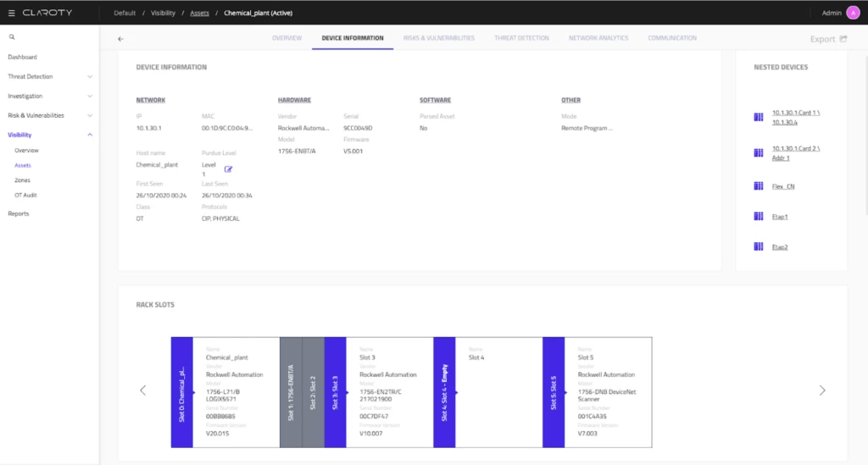Open the Communication tab
The width and height of the screenshot is (868, 465).
coord(672,38)
